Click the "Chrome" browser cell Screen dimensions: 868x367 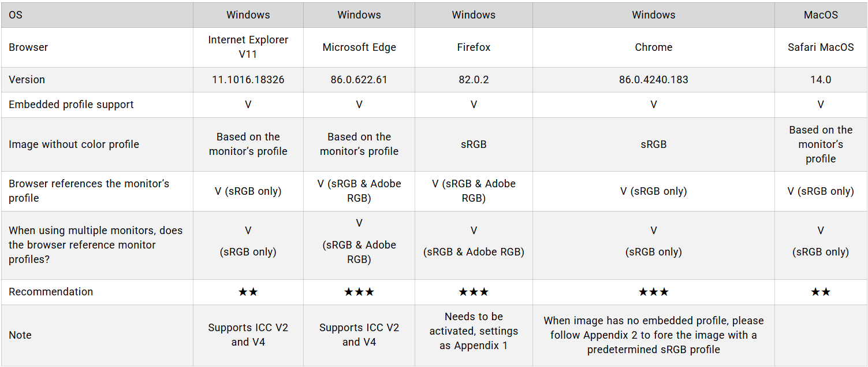click(653, 47)
